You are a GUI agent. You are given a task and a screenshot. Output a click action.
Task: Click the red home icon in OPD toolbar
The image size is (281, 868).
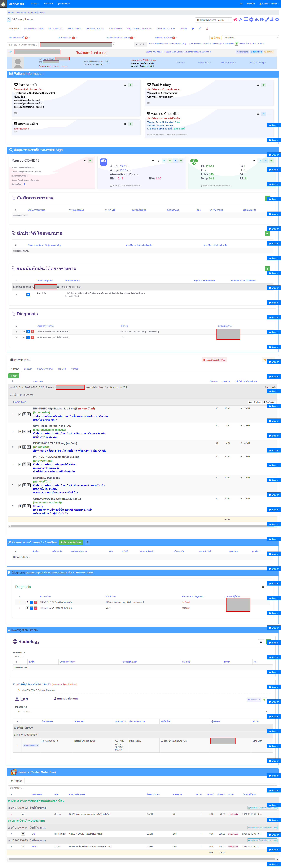pos(235,20)
